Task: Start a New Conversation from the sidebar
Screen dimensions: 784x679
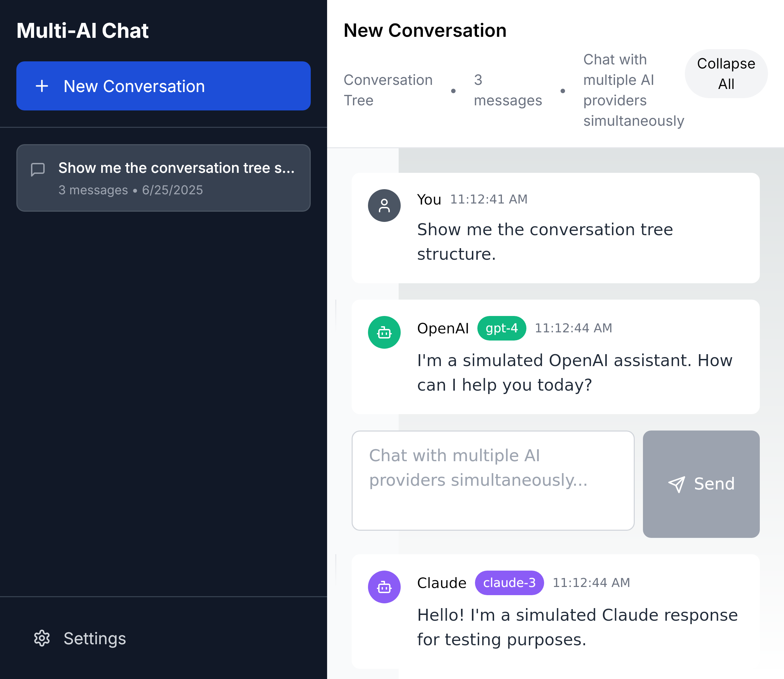Action: [164, 86]
